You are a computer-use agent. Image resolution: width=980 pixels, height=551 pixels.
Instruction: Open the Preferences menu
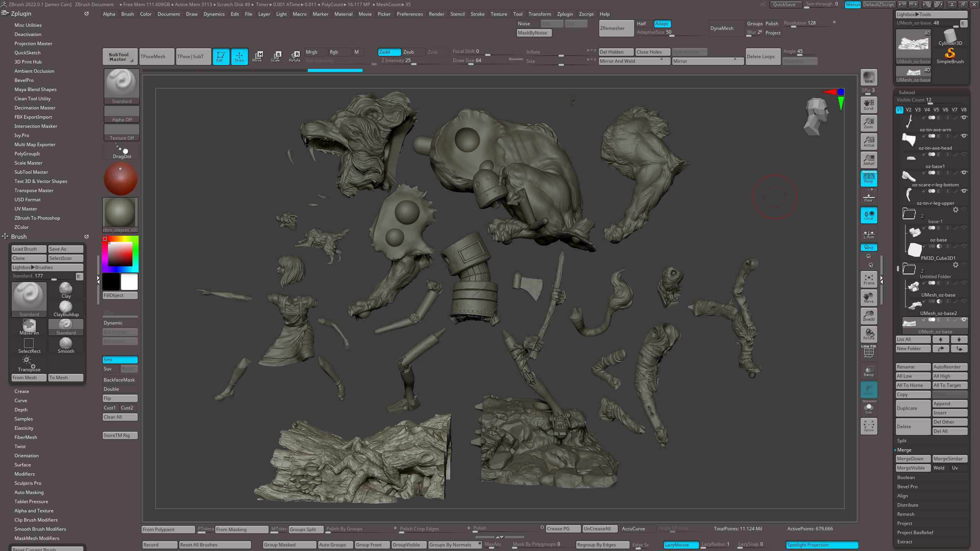[410, 14]
